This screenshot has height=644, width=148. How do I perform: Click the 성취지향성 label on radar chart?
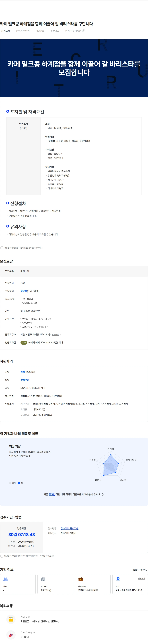point(131,459)
